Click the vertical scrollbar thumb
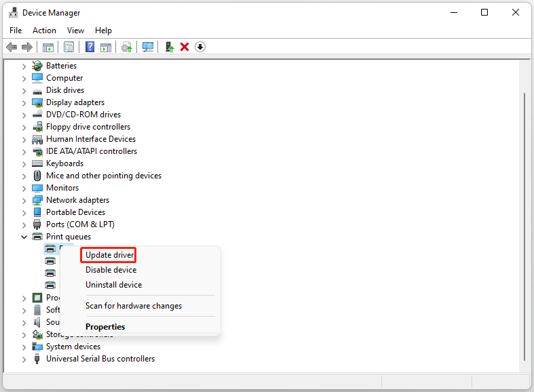Screen dimensions: 534x392 click(x=525, y=227)
